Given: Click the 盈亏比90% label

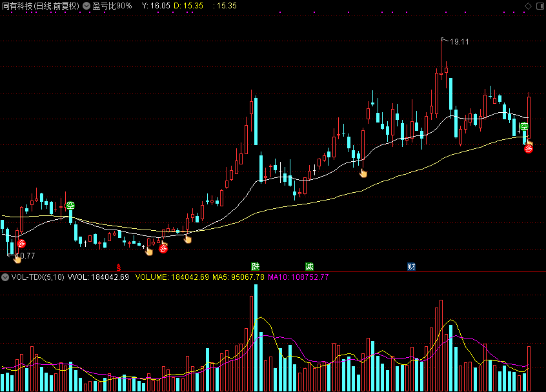Looking at the screenshot, I should click(x=112, y=6).
